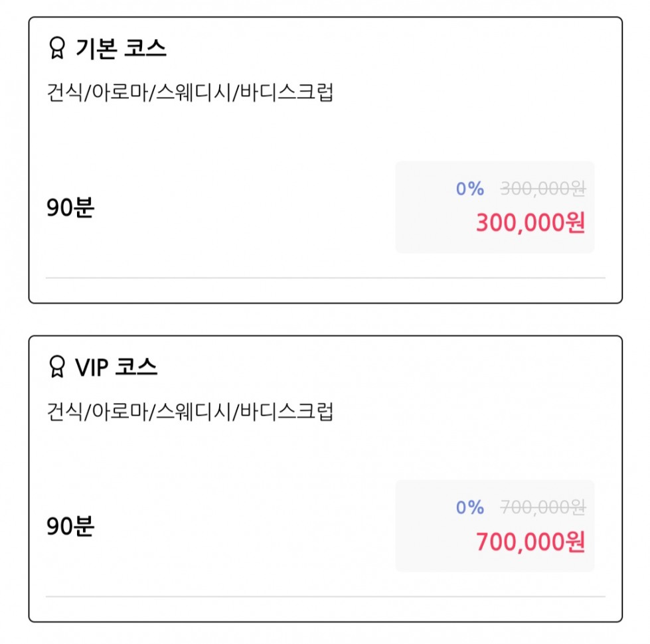This screenshot has height=644, width=650.
Task: Click the strikethrough 700,000원 original price
Action: [543, 507]
